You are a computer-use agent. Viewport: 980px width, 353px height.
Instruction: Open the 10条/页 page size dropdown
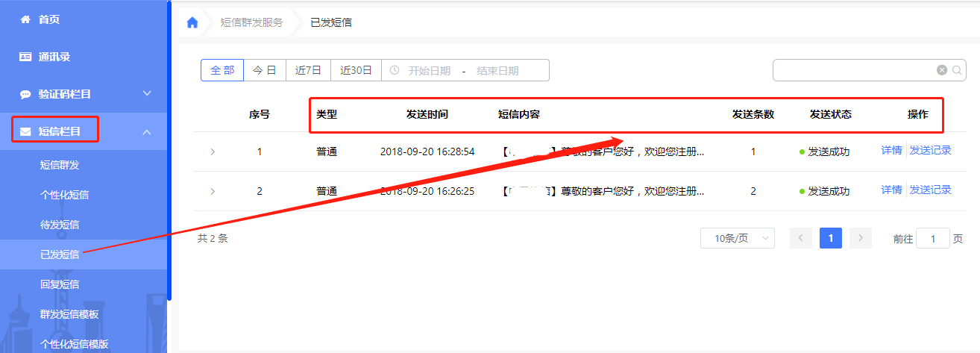[738, 238]
